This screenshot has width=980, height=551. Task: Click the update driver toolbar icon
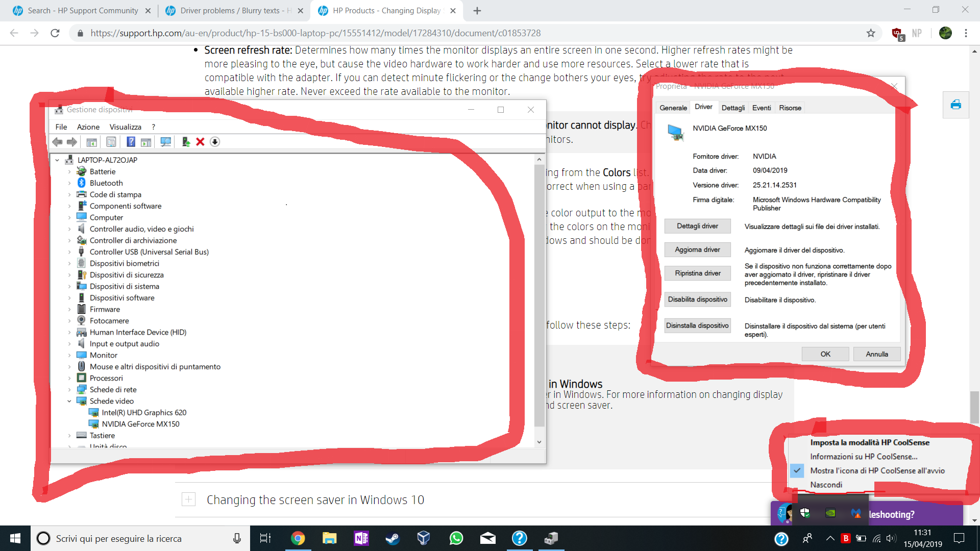pyautogui.click(x=186, y=142)
